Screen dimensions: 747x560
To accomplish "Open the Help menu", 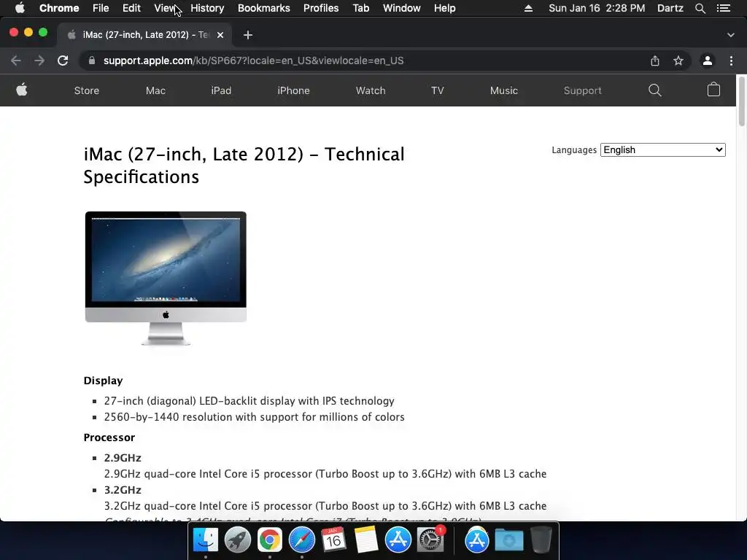I will click(x=444, y=8).
